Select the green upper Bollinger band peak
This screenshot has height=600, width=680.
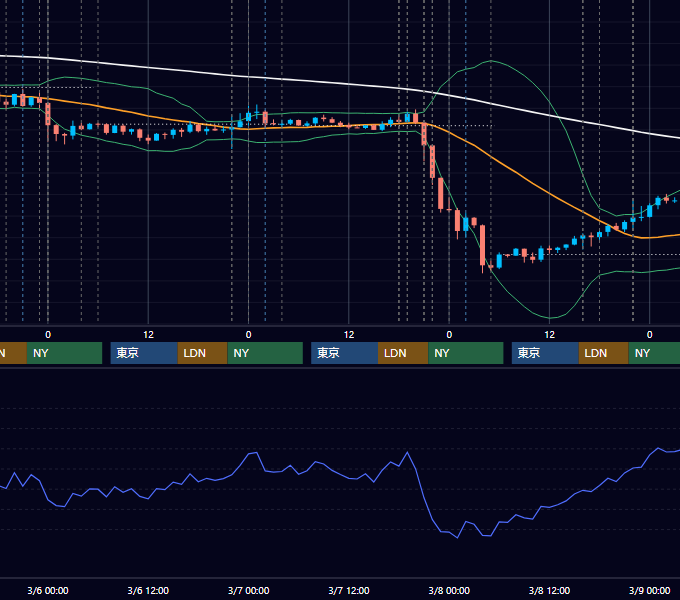pos(491,61)
